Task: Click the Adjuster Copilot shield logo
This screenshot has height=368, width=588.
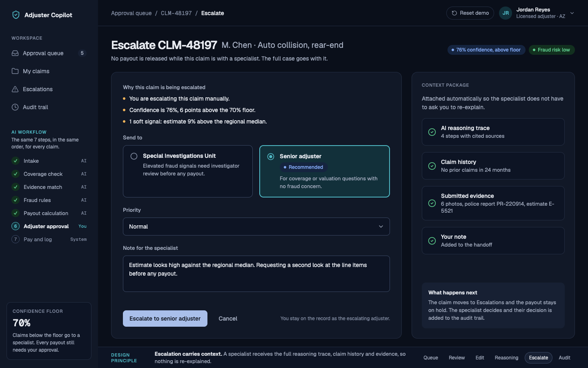Action: (x=16, y=15)
